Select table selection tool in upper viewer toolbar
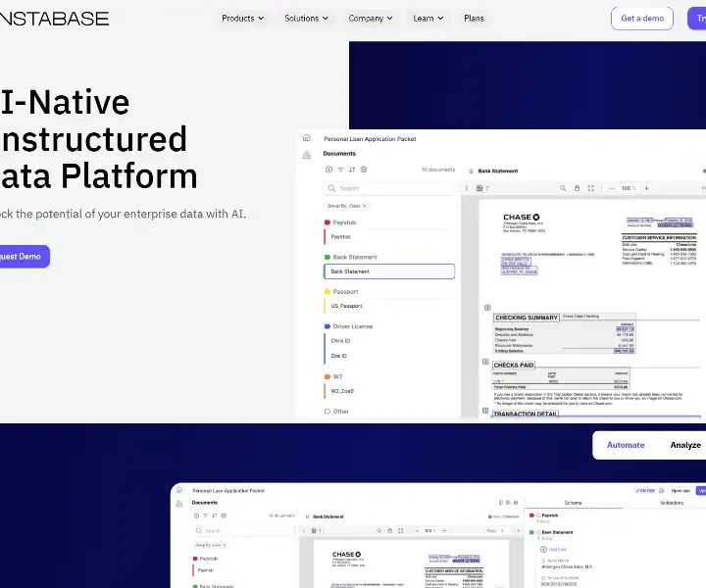Viewport: 706px width, 588px height. tap(479, 188)
